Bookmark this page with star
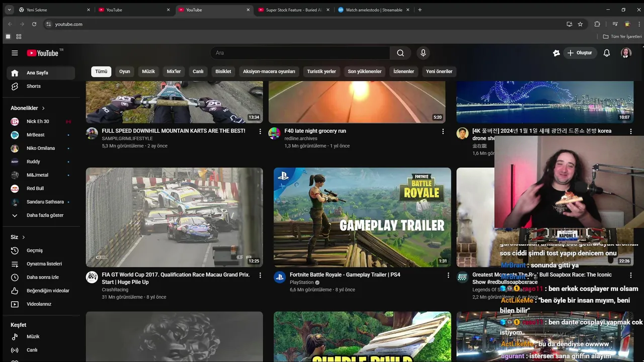 coord(580,24)
